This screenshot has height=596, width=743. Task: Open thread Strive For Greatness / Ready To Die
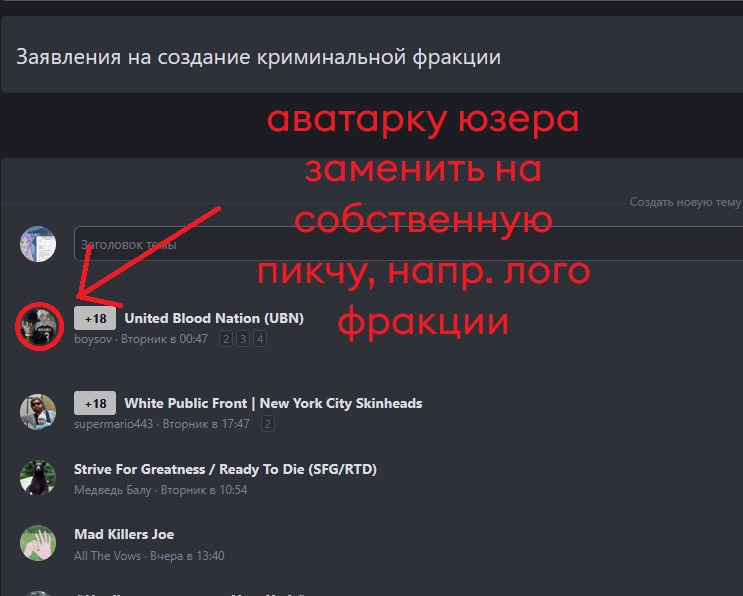point(225,469)
